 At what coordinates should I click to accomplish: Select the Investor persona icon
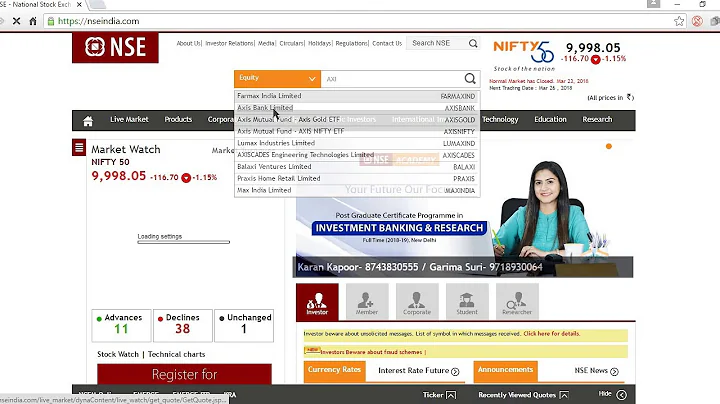[317, 302]
